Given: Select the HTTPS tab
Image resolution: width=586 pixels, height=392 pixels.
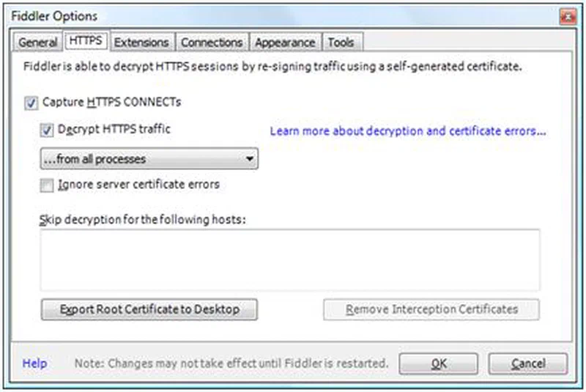Looking at the screenshot, I should point(86,40).
